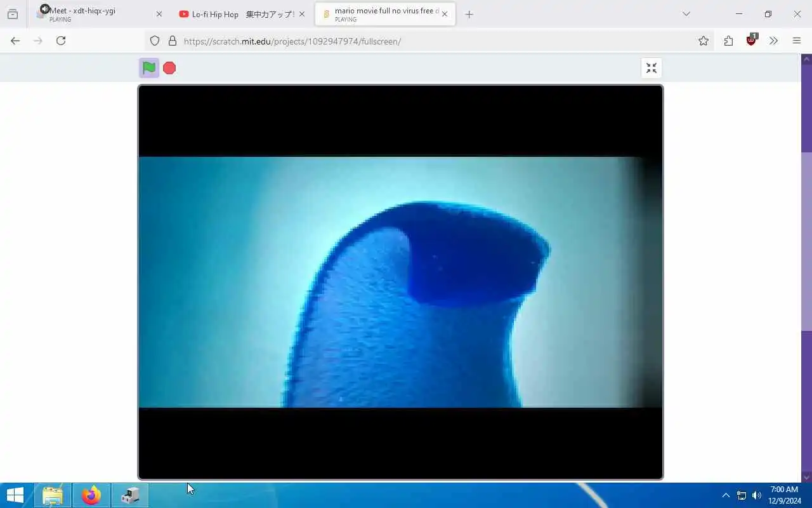812x508 pixels.
Task: Open the Firefox hamburger menu
Action: point(797,41)
